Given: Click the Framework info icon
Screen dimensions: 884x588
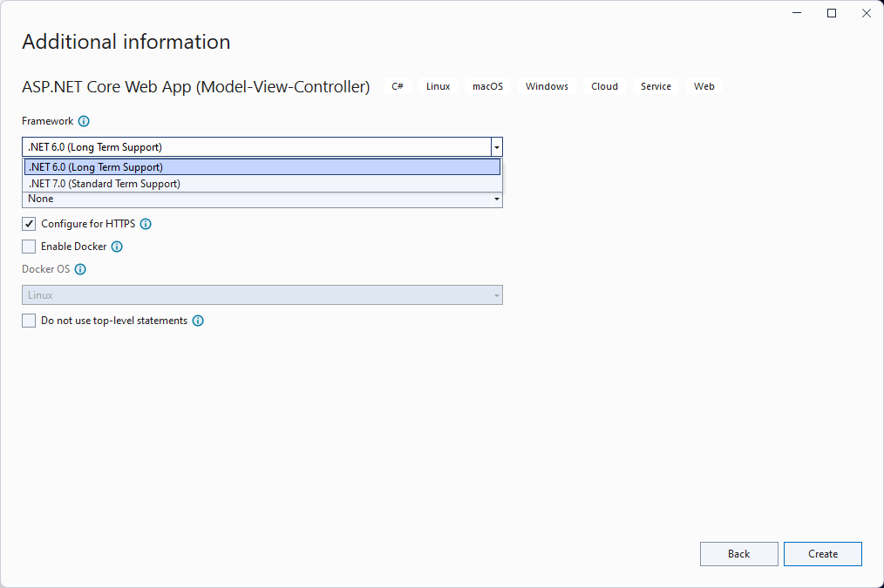Looking at the screenshot, I should 84,121.
